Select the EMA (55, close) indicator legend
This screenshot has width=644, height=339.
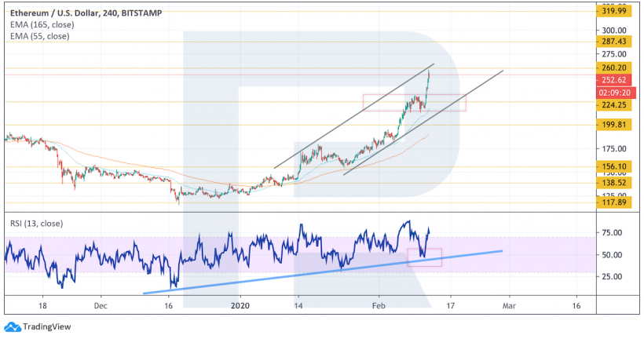click(39, 36)
